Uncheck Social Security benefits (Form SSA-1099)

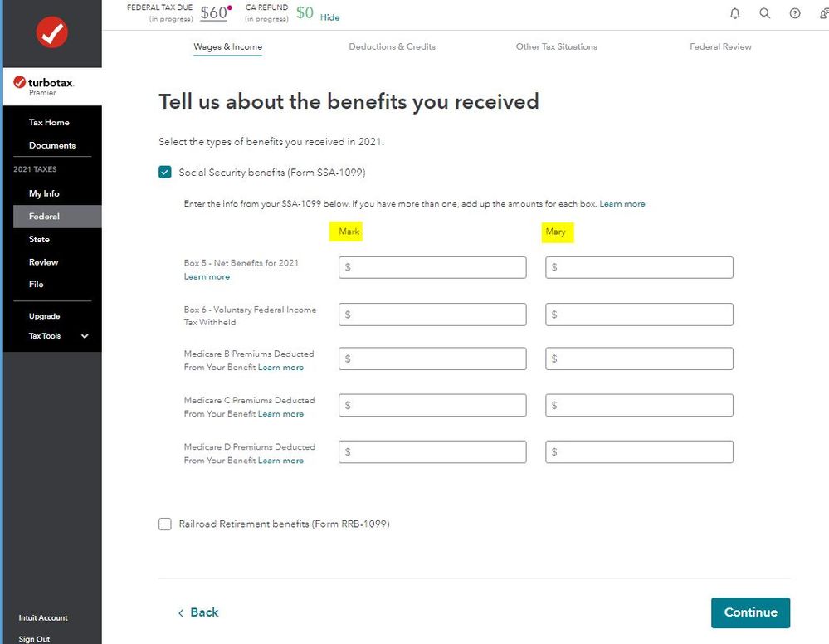165,173
